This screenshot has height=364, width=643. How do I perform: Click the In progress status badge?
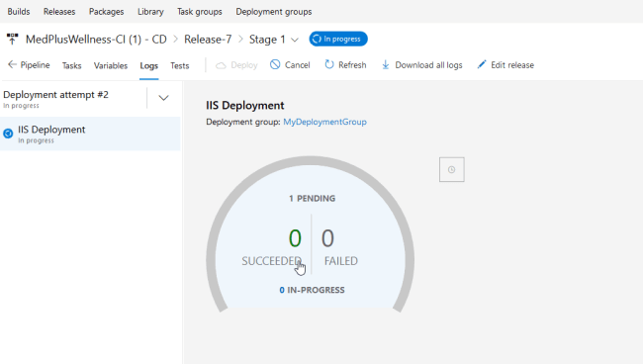click(x=338, y=39)
